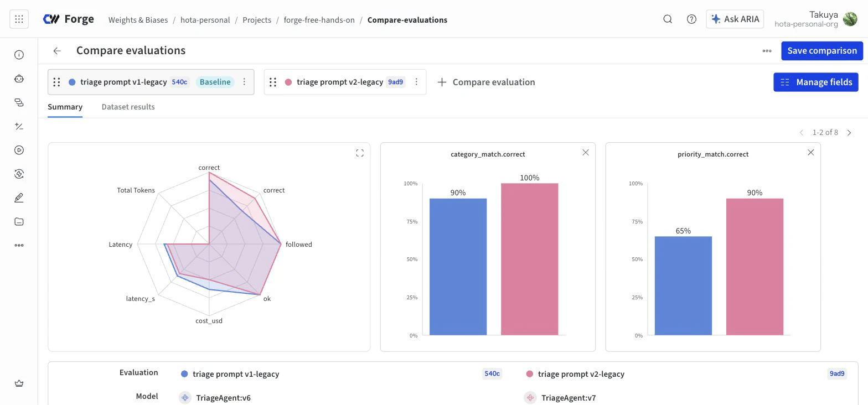Open options menu for triage prompt v1-legacy
868x405 pixels.
[x=244, y=82]
